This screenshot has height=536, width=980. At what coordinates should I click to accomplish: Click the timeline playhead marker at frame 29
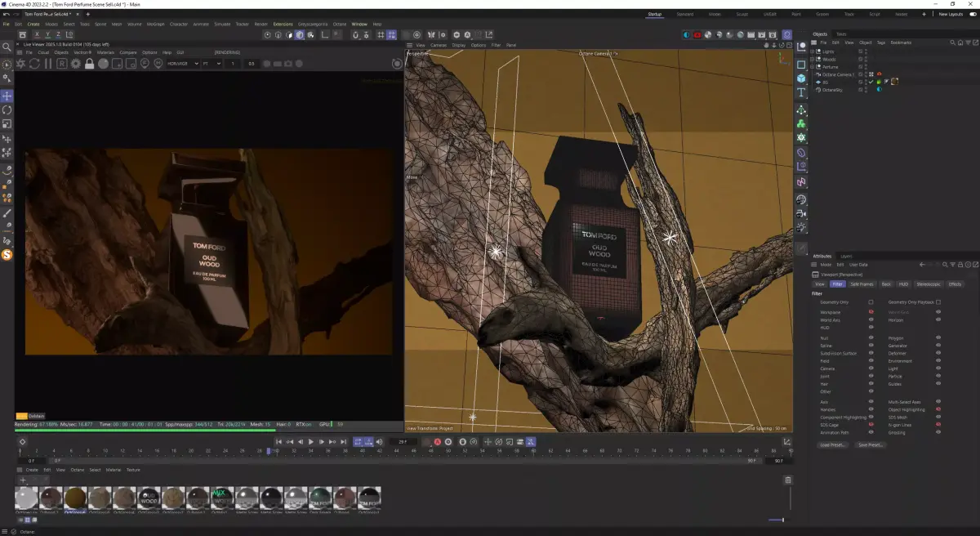pos(268,451)
